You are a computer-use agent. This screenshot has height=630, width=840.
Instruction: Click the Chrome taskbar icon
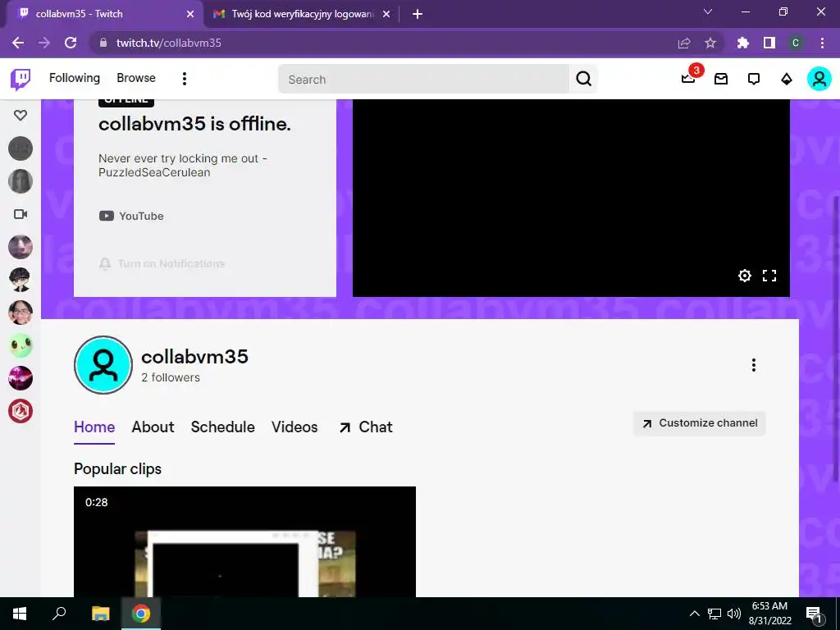pyautogui.click(x=141, y=614)
